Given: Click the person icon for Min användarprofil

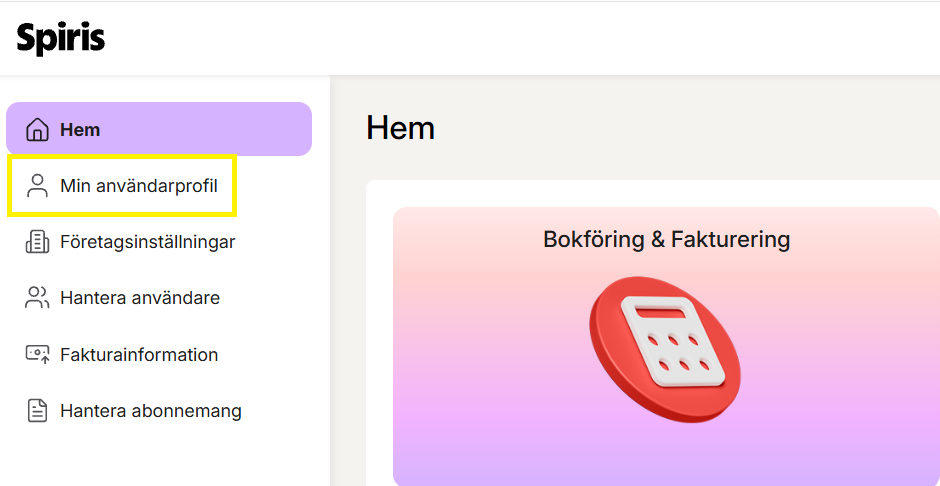Looking at the screenshot, I should tap(38, 186).
